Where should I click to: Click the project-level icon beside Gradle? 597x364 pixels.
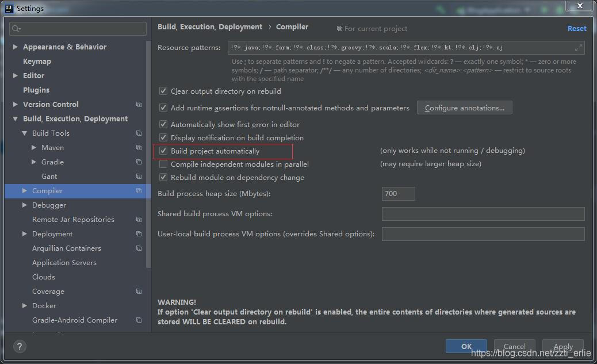(x=139, y=162)
